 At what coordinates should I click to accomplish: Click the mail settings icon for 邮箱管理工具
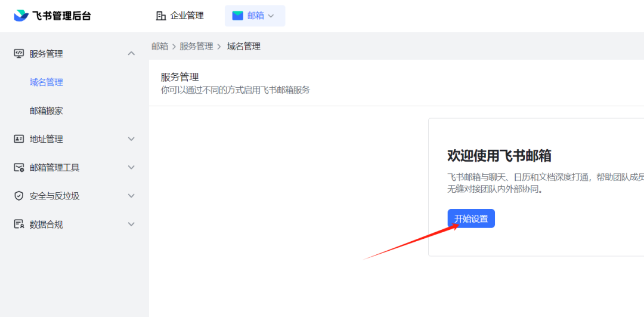[x=19, y=168]
